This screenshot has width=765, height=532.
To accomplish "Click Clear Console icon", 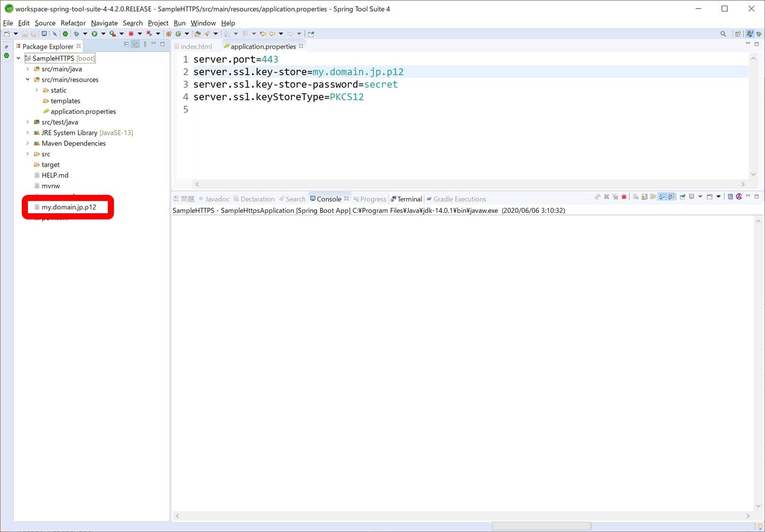I will [x=635, y=197].
